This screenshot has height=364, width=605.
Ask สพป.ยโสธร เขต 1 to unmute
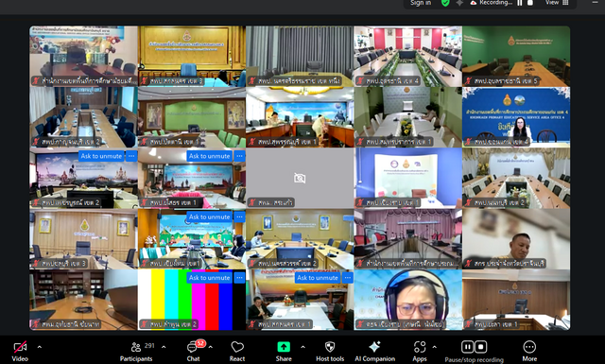click(x=210, y=156)
